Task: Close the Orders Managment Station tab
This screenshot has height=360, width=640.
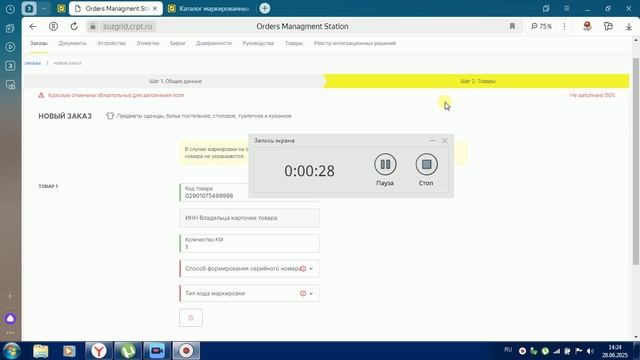Action: [155, 9]
